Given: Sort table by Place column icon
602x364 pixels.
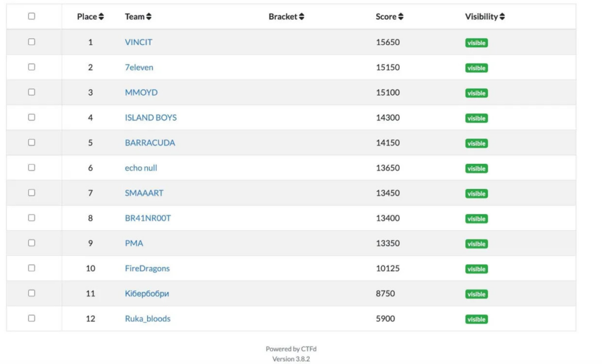Looking at the screenshot, I should (101, 17).
